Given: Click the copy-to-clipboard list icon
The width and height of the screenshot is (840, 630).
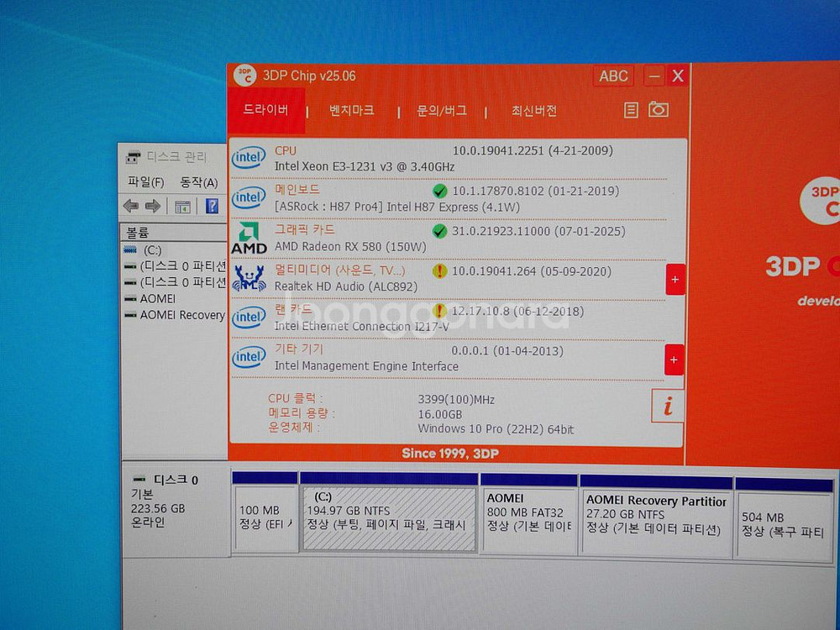Looking at the screenshot, I should [x=631, y=110].
